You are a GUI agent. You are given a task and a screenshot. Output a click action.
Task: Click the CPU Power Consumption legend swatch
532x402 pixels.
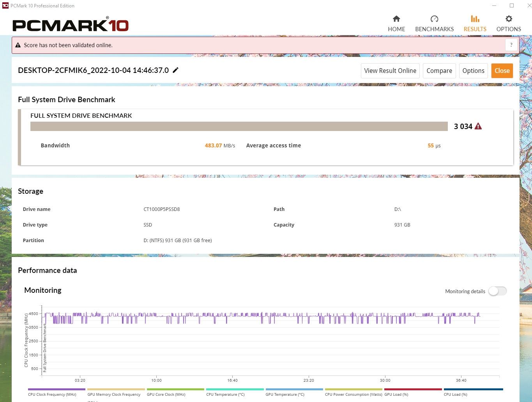coord(354,389)
